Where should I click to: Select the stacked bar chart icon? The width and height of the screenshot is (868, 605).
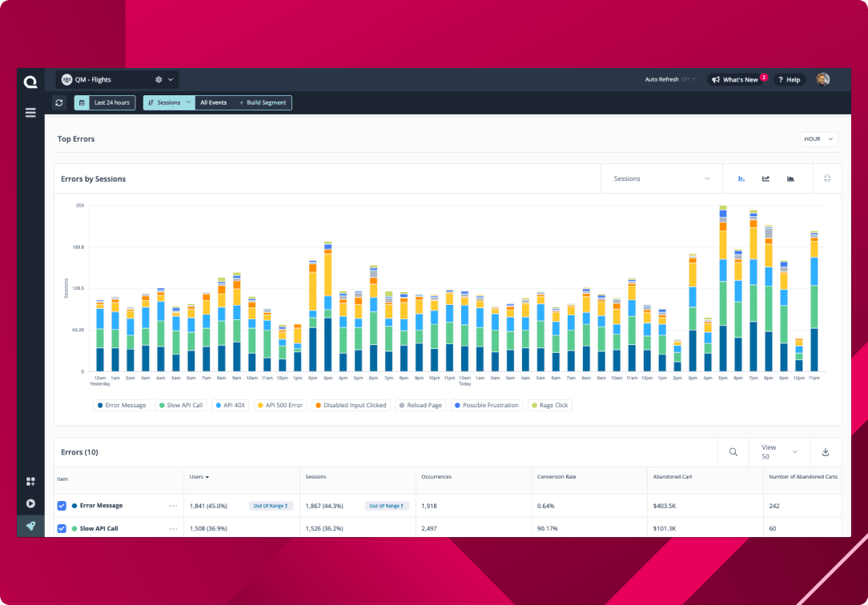pyautogui.click(x=741, y=178)
